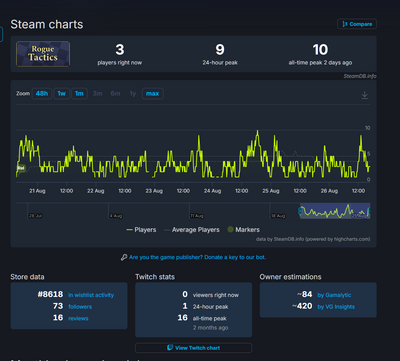Set chart zoom to 1m
Screen dimensions: 400x361
79,94
